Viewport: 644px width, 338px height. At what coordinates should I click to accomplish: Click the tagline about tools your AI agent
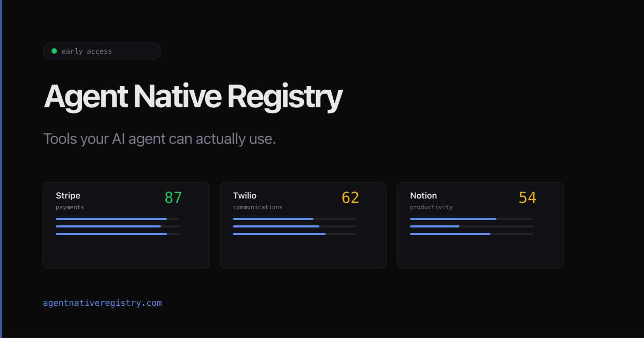pyautogui.click(x=159, y=138)
